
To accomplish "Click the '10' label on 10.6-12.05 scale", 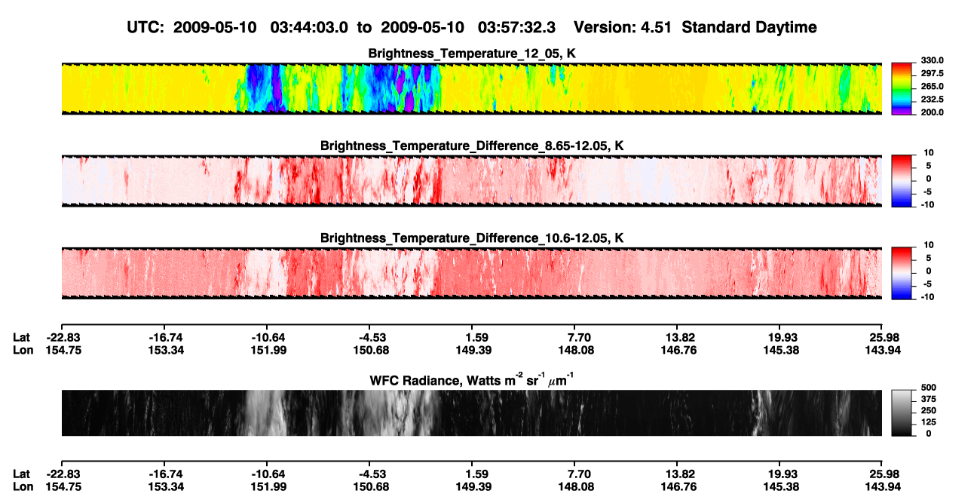I will click(929, 245).
